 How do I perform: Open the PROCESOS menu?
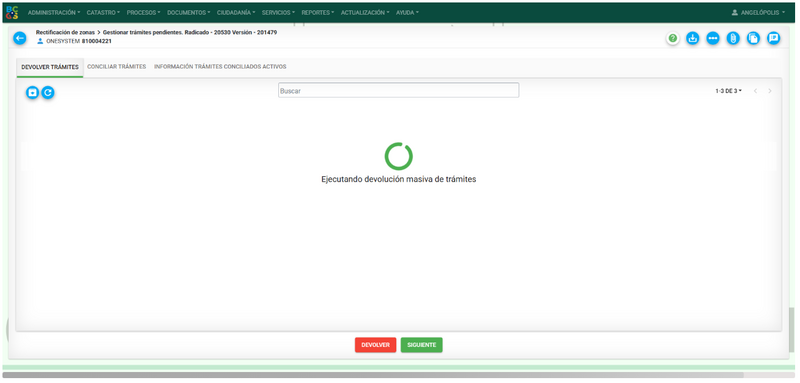pos(143,13)
